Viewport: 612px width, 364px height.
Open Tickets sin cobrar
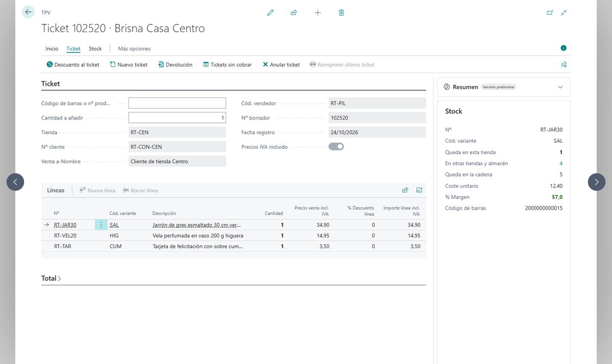click(227, 65)
